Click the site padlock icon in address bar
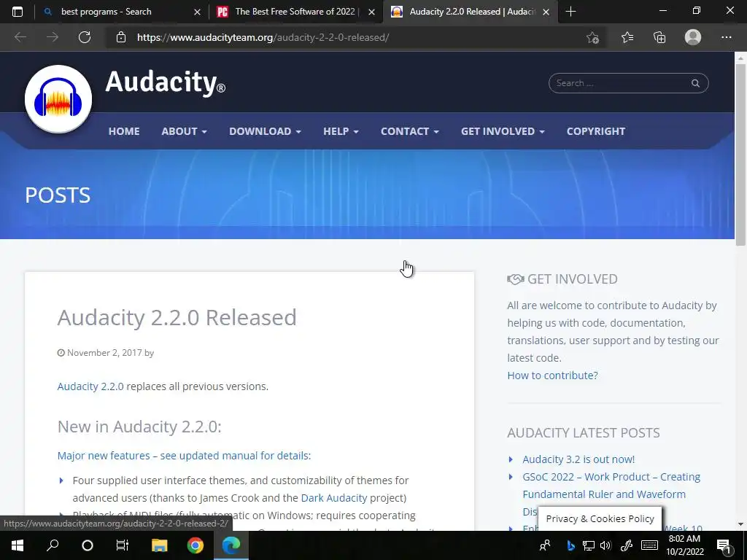747x560 pixels. pyautogui.click(x=121, y=37)
